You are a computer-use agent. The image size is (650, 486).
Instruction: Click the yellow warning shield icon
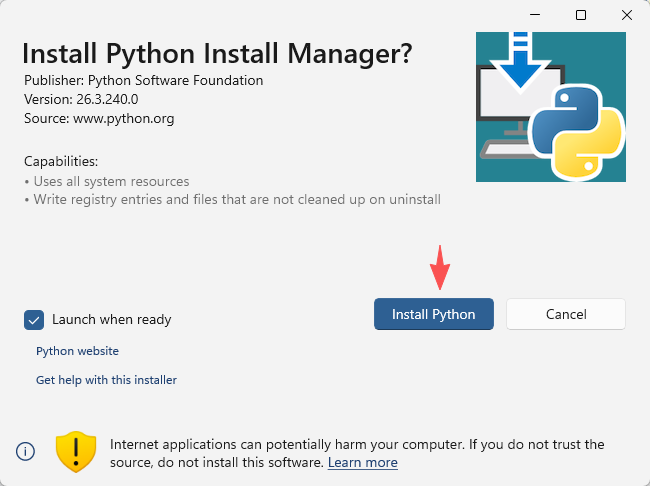coord(76,452)
